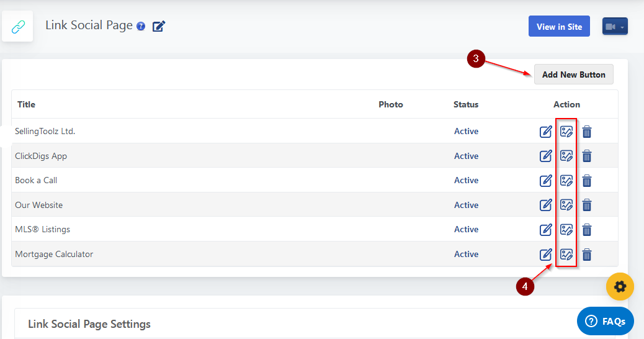Delete the SellingToolz Ltd. row
This screenshot has height=339, width=644.
click(587, 132)
